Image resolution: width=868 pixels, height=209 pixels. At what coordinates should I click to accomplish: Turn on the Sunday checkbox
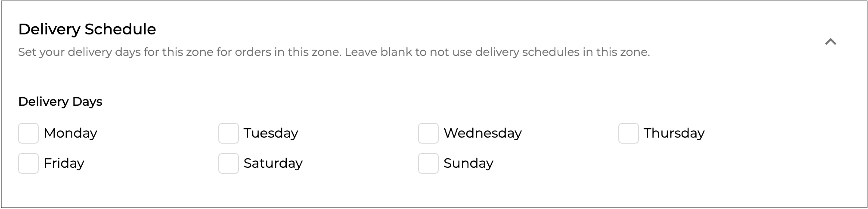tap(428, 163)
